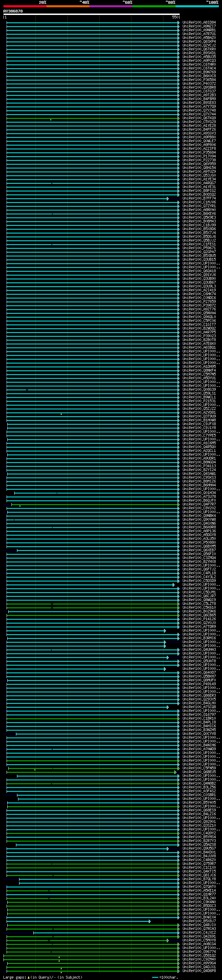
Task: Select label UniRef100_Q581Q2
Action: coord(199,956)
